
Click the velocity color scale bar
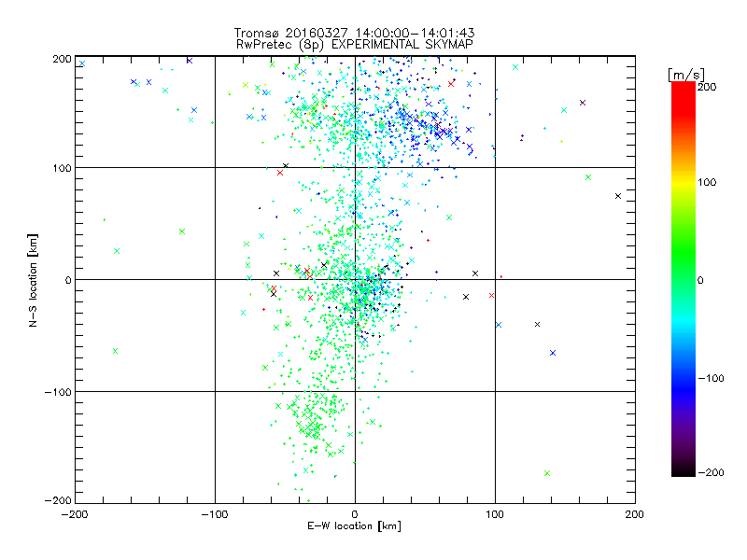684,278
